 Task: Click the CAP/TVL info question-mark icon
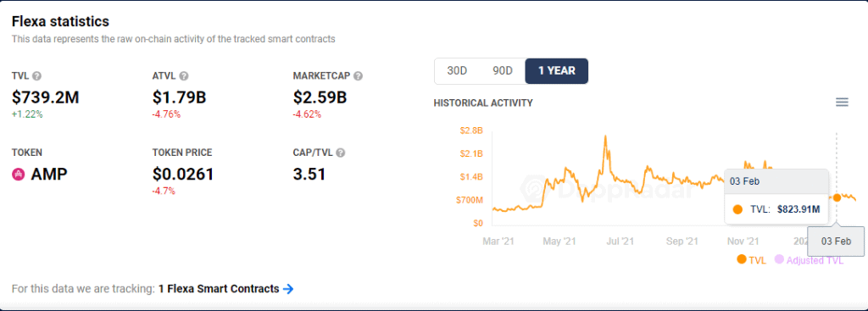341,153
